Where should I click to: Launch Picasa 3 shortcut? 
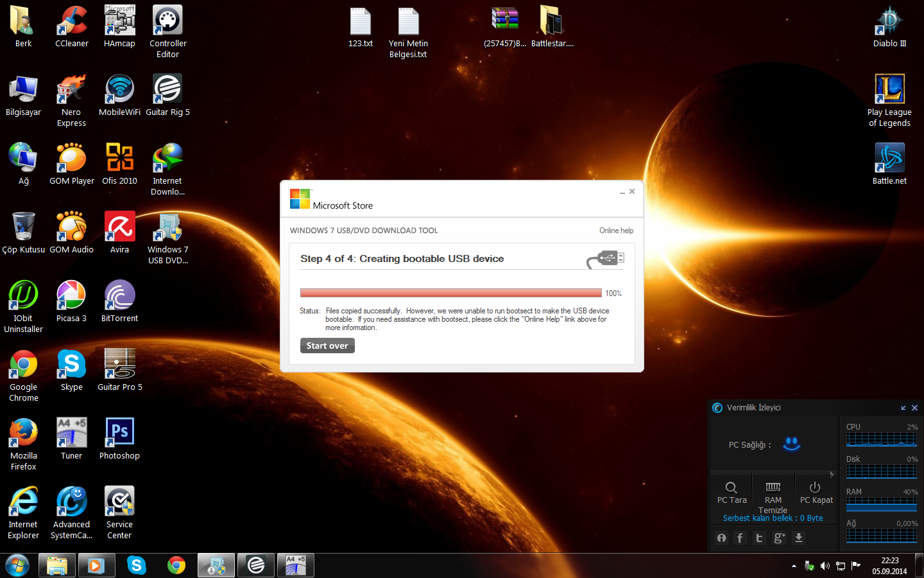[x=71, y=301]
